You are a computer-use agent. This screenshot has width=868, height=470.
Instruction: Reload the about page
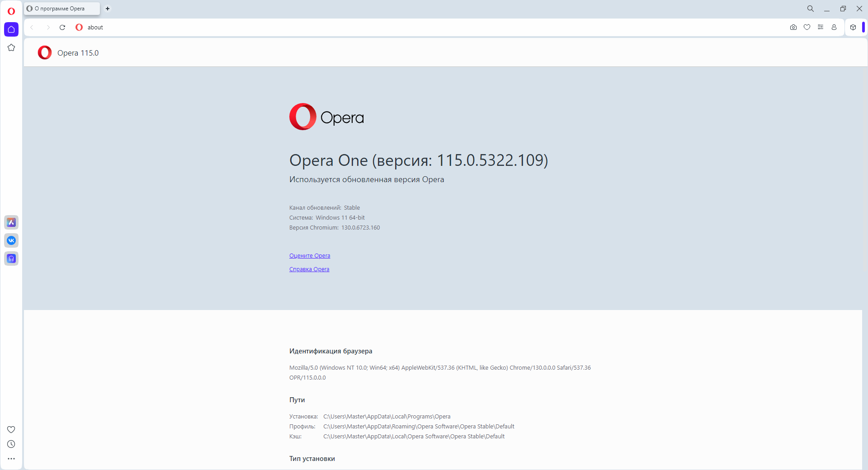62,28
